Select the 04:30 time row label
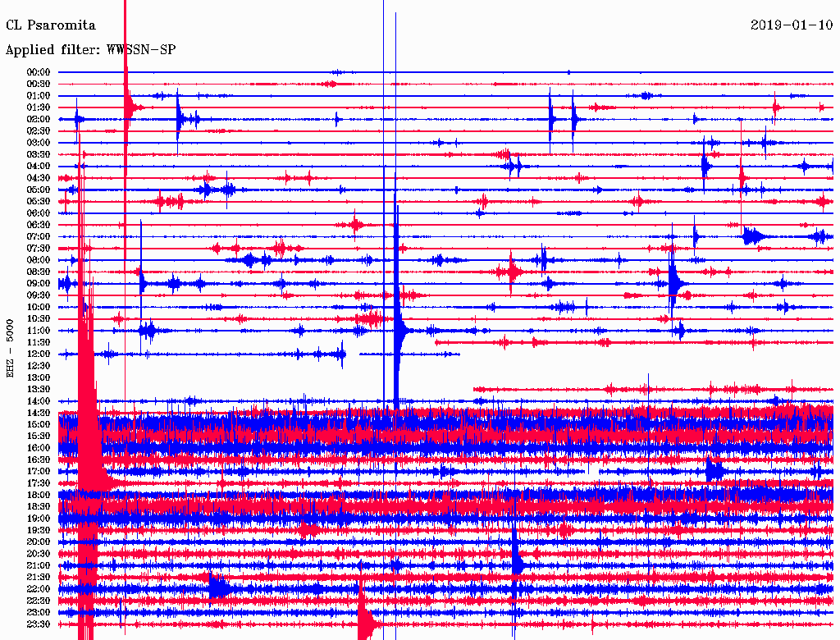 (39, 178)
